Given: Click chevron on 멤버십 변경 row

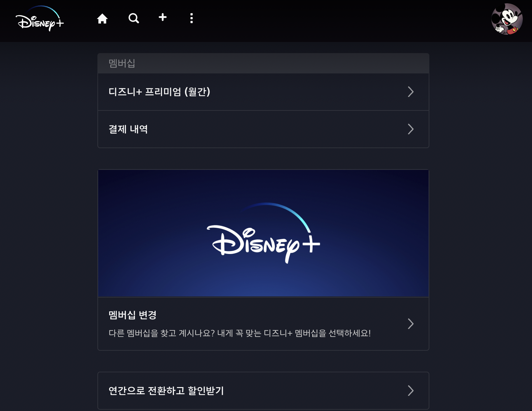Looking at the screenshot, I should [411, 324].
